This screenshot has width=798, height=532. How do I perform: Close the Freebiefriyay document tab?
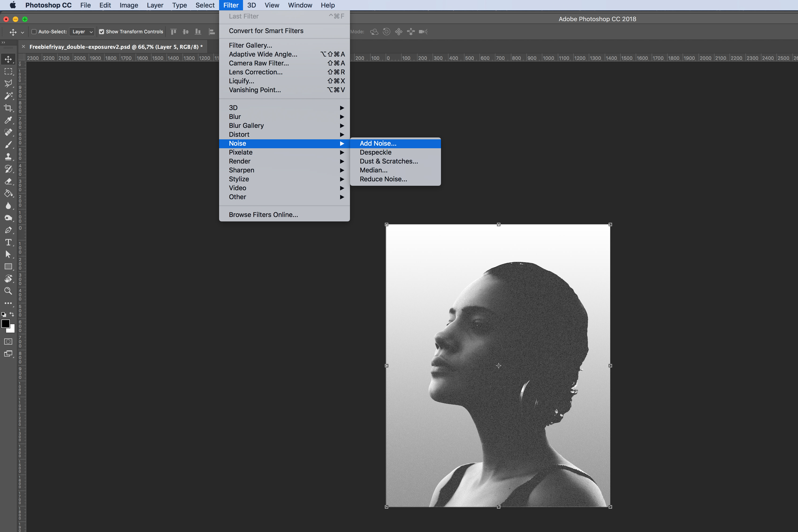[23, 47]
